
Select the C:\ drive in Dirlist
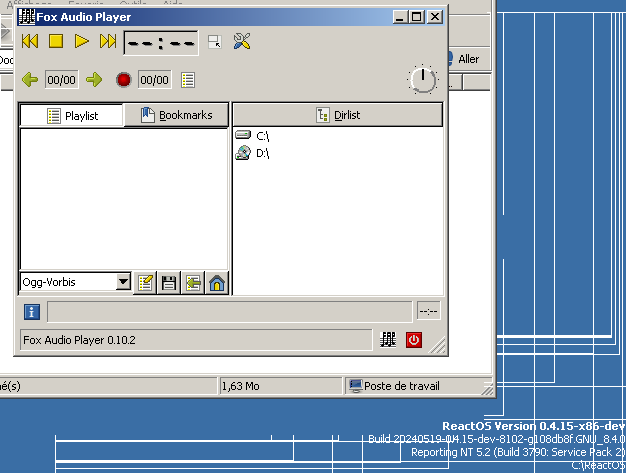[x=252, y=136]
